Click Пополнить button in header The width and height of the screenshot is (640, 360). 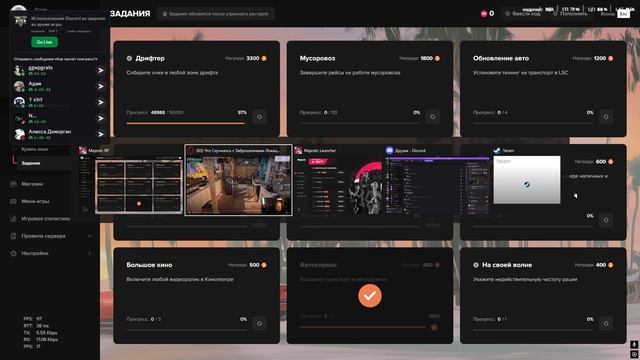(571, 13)
